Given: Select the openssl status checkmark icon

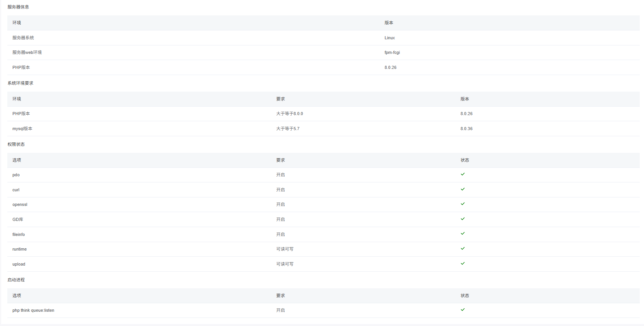Looking at the screenshot, I should 463,204.
